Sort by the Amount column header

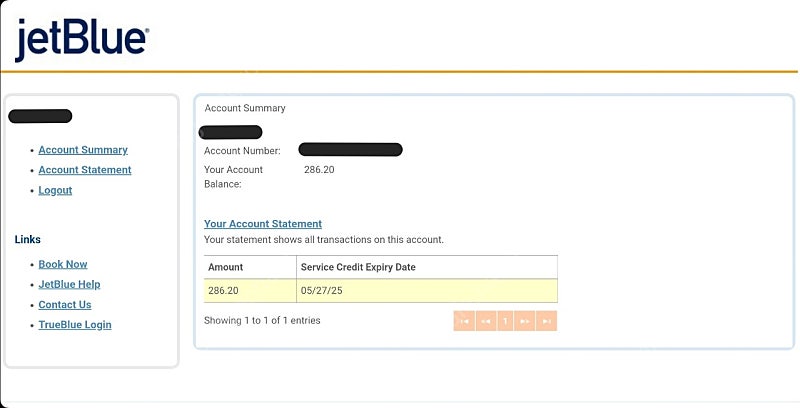(x=250, y=267)
